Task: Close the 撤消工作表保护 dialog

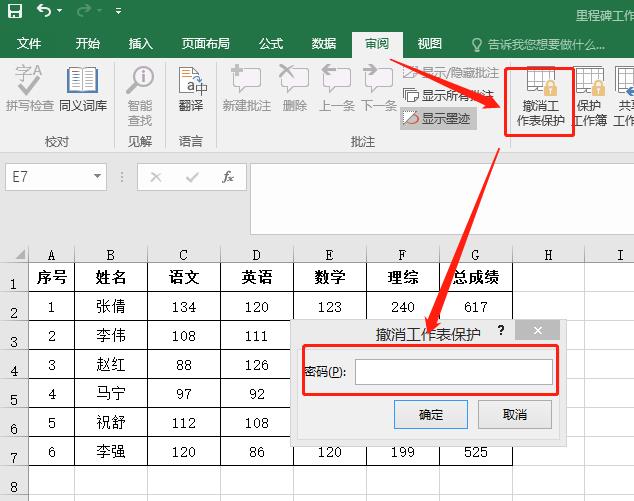Action: pos(537,330)
